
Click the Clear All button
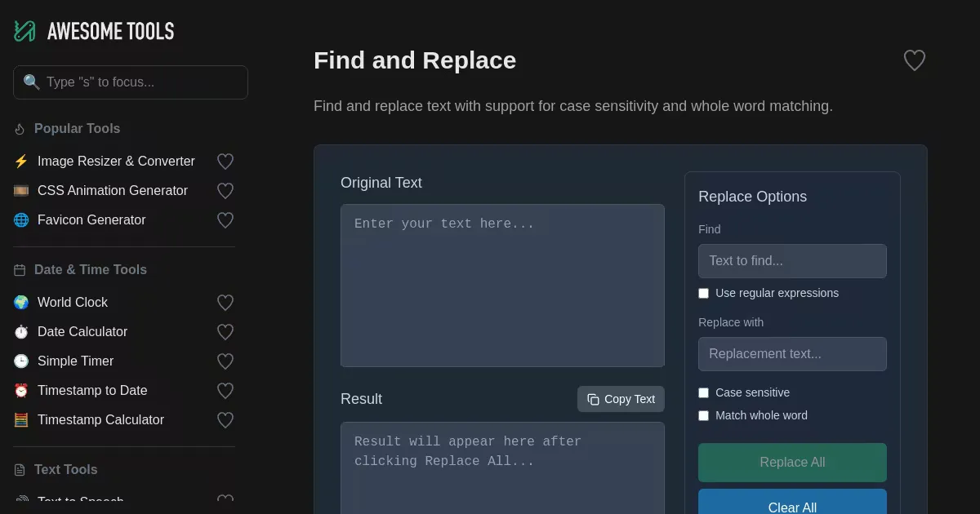[791, 504]
